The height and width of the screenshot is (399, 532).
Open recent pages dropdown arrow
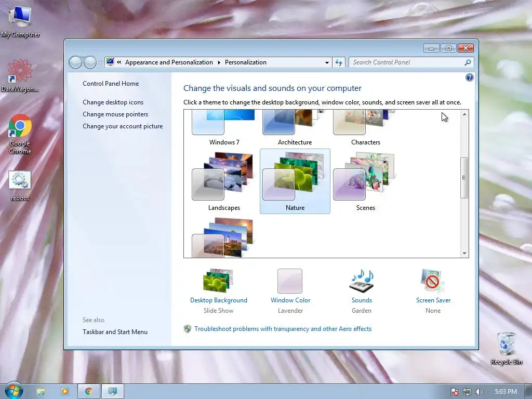coord(100,63)
